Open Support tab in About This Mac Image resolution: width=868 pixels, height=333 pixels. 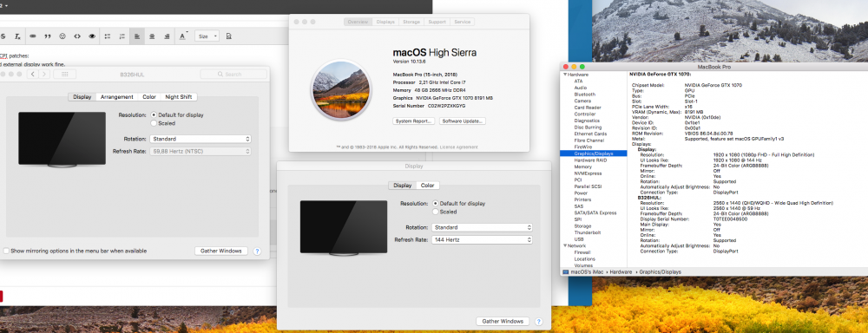coord(437,22)
